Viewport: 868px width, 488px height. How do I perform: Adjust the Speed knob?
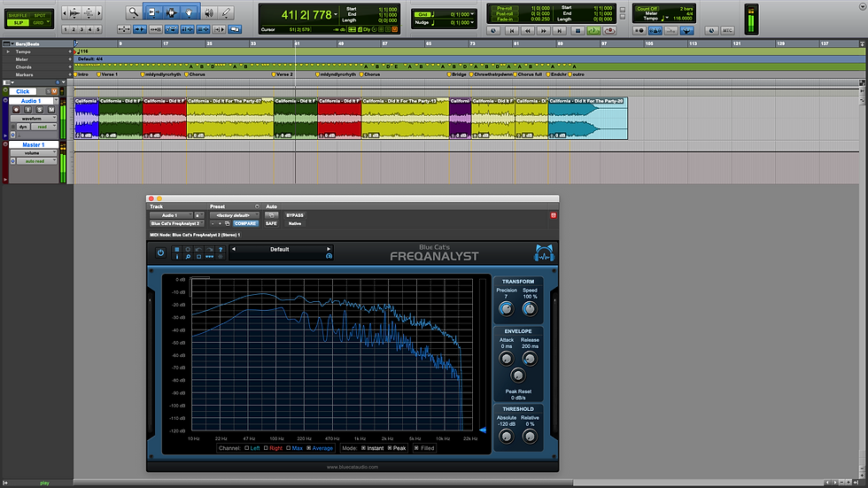530,309
